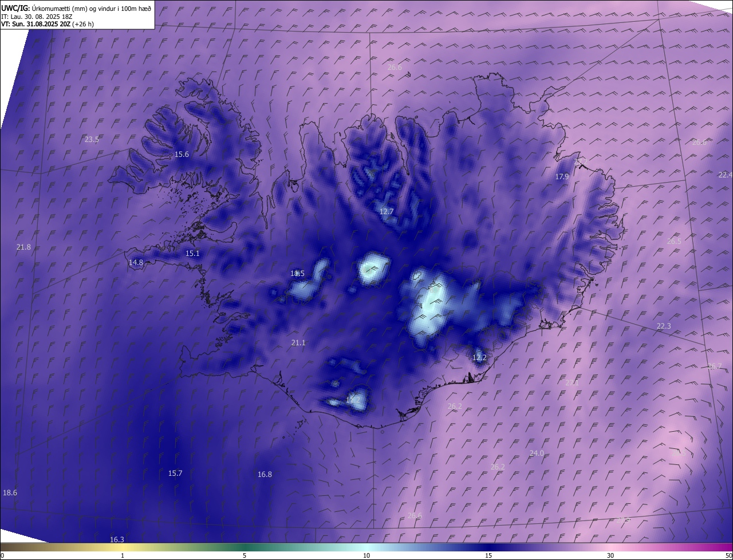
Task: Click the 15.7 value on the map
Action: [x=175, y=474]
